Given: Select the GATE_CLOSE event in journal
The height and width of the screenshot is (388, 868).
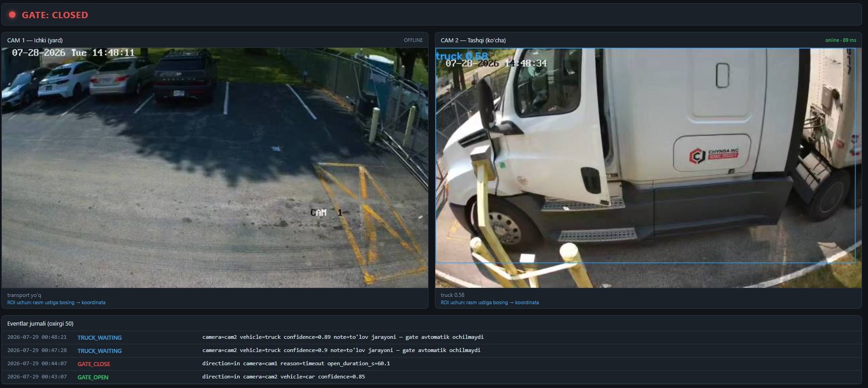Looking at the screenshot, I should [432, 363].
